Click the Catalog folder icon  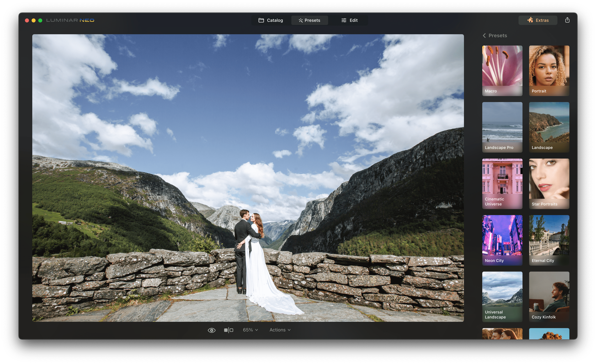coord(261,20)
